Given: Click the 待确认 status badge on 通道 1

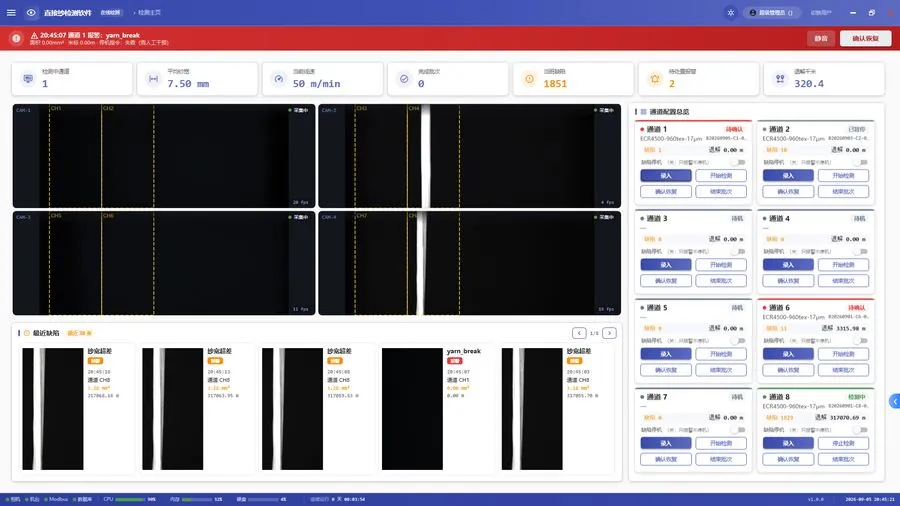Looking at the screenshot, I should click(x=734, y=130).
